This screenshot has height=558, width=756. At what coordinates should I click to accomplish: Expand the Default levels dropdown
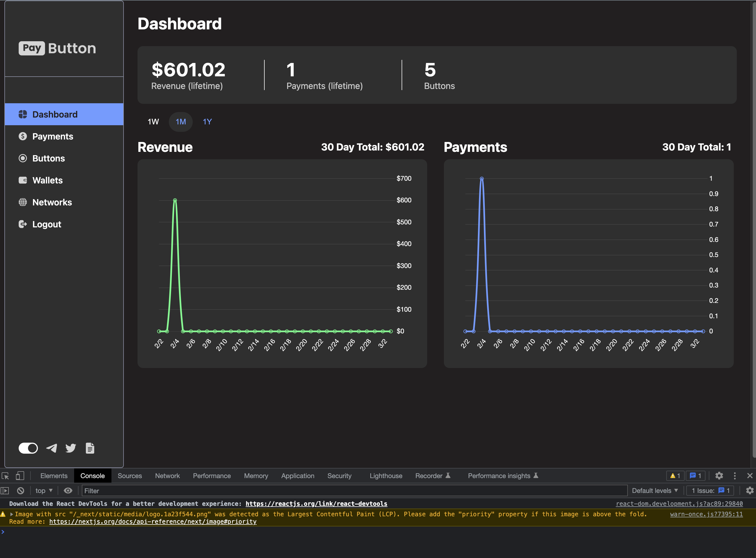tap(655, 490)
